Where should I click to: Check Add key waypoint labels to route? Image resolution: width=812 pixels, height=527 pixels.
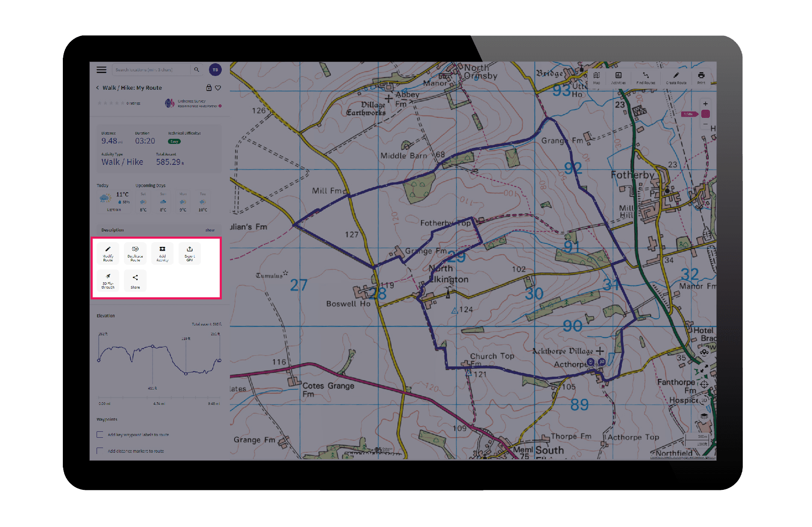[x=100, y=434]
